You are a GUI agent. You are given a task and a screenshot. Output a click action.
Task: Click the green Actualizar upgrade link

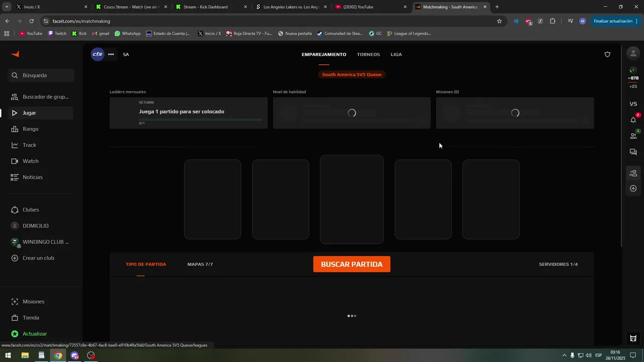[41, 334]
